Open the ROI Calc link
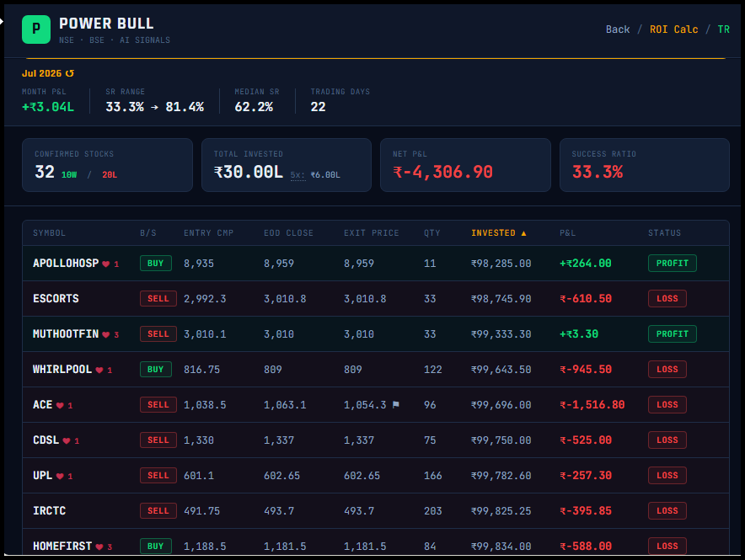This screenshot has width=745, height=560. point(673,29)
